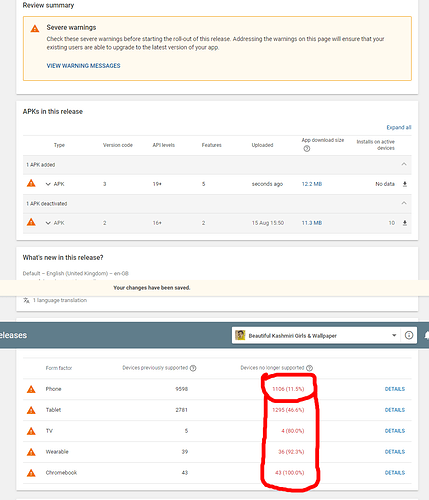The height and width of the screenshot is (500, 429).
Task: Open View Warning Messages link
Action: [83, 66]
